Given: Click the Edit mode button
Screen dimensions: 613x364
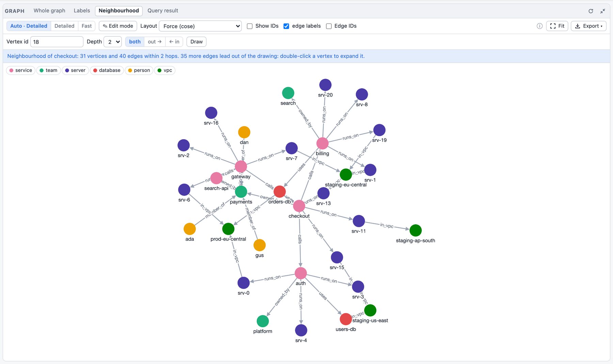Looking at the screenshot, I should (x=118, y=26).
